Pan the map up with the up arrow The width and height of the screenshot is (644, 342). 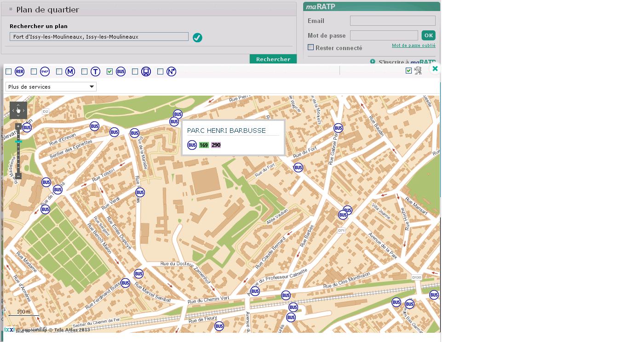pos(18,105)
